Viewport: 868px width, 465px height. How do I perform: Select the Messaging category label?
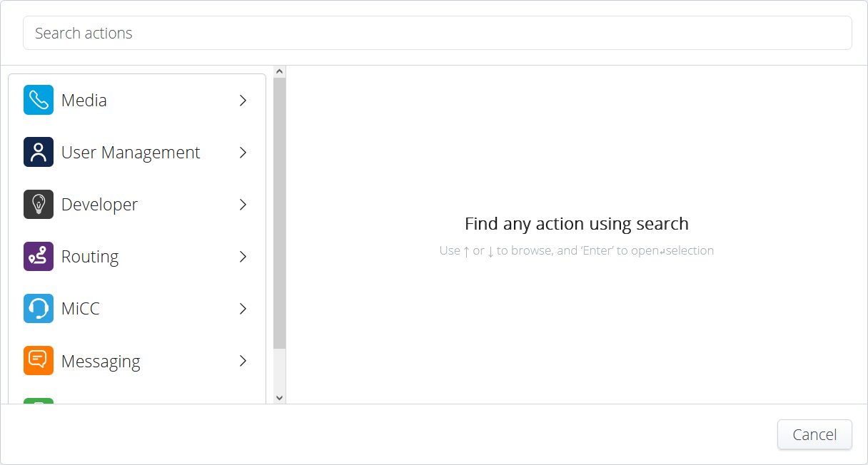point(101,362)
